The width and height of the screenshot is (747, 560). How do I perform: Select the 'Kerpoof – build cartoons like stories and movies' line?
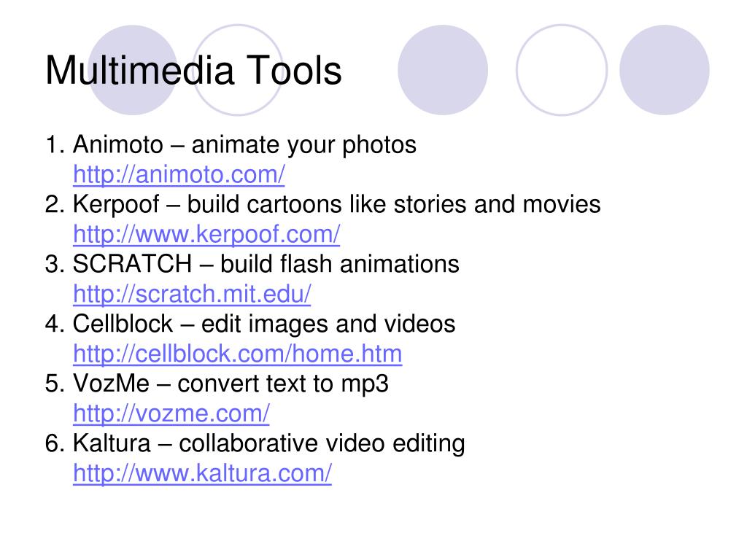point(336,204)
